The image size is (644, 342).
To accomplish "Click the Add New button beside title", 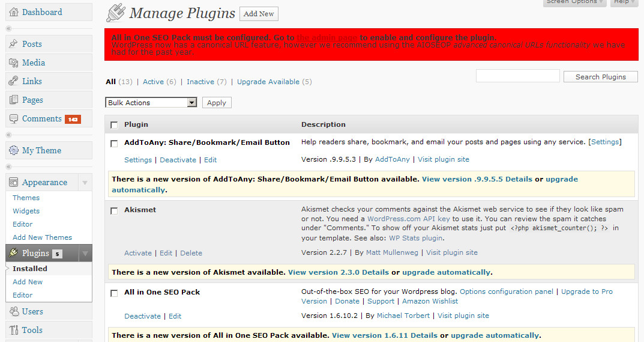I will click(x=259, y=14).
